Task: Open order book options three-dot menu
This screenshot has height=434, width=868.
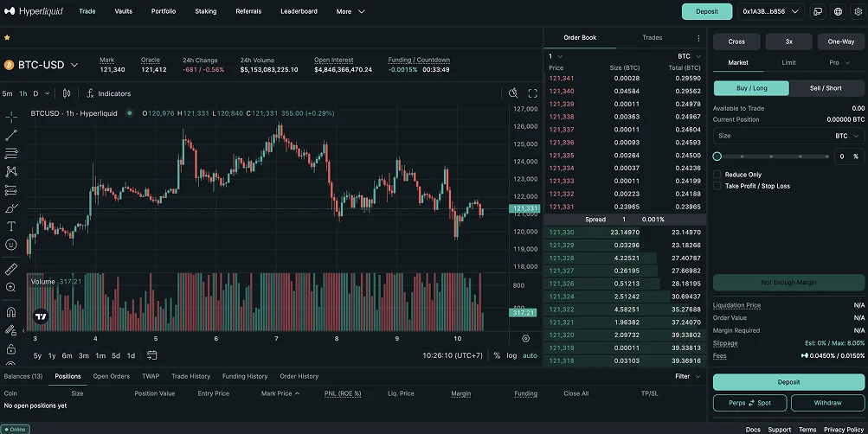Action: (x=698, y=38)
